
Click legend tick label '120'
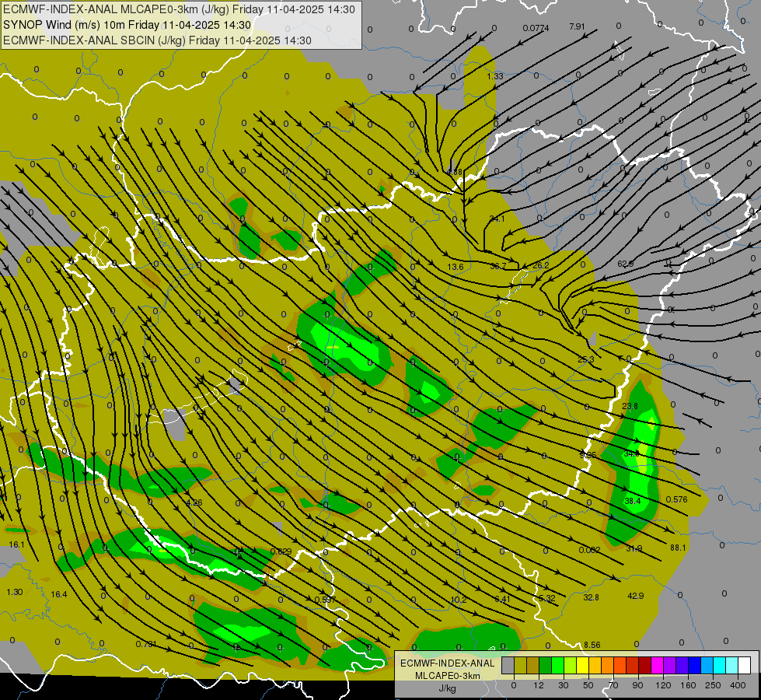[663, 685]
